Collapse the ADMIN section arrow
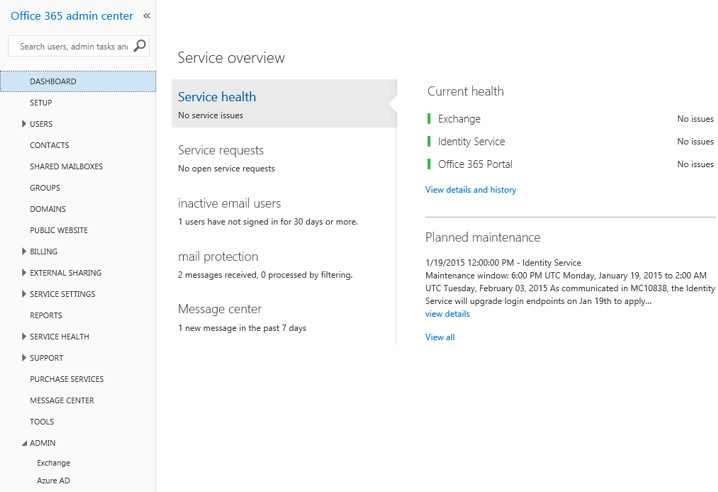Image resolution: width=718 pixels, height=492 pixels. tap(24, 443)
